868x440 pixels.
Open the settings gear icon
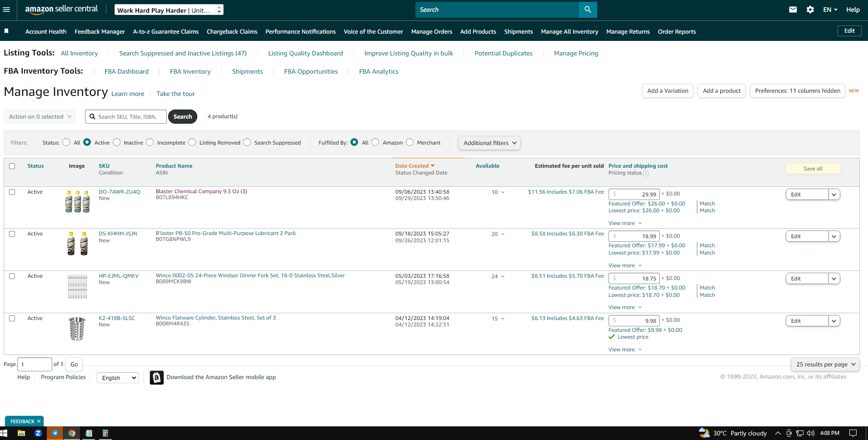click(810, 10)
